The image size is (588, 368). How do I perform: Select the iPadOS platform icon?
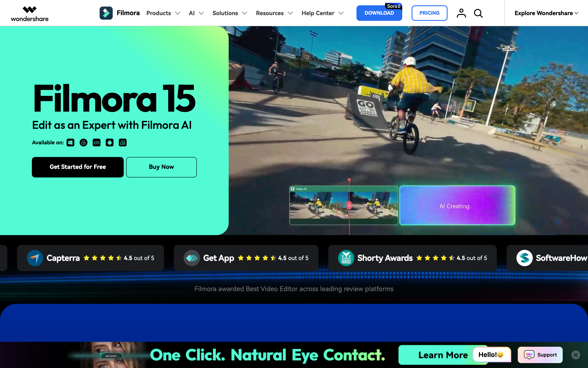tap(123, 143)
